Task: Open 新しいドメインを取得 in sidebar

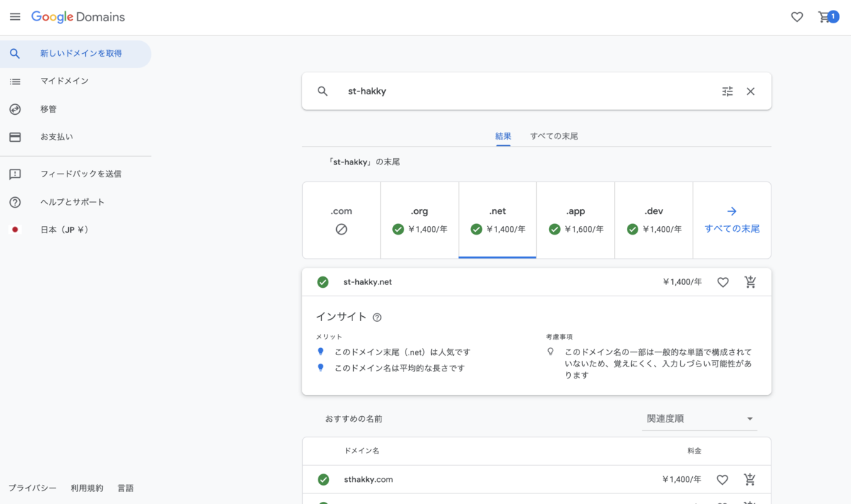Action: coord(75,54)
